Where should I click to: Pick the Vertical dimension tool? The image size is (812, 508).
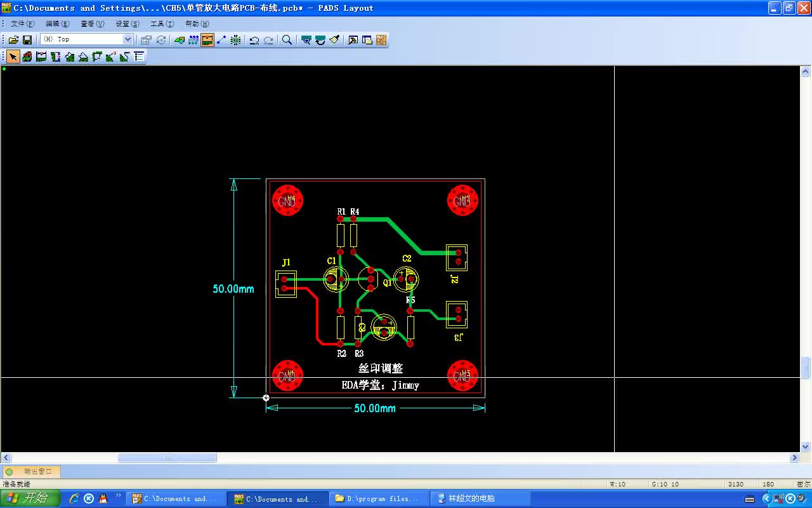tap(55, 57)
